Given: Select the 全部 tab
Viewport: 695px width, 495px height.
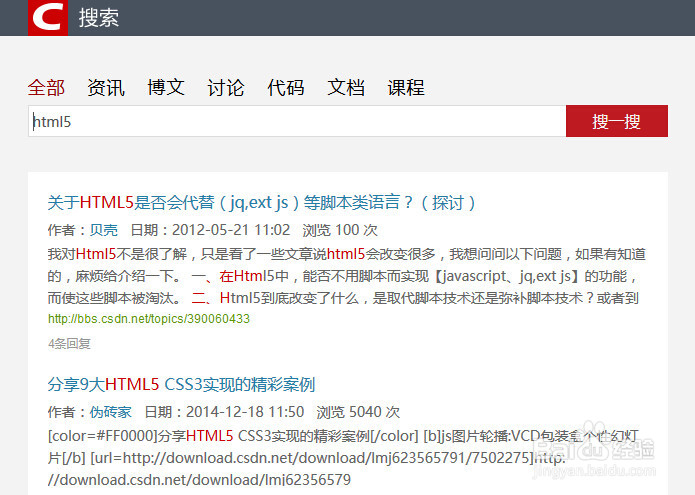Looking at the screenshot, I should pyautogui.click(x=46, y=87).
